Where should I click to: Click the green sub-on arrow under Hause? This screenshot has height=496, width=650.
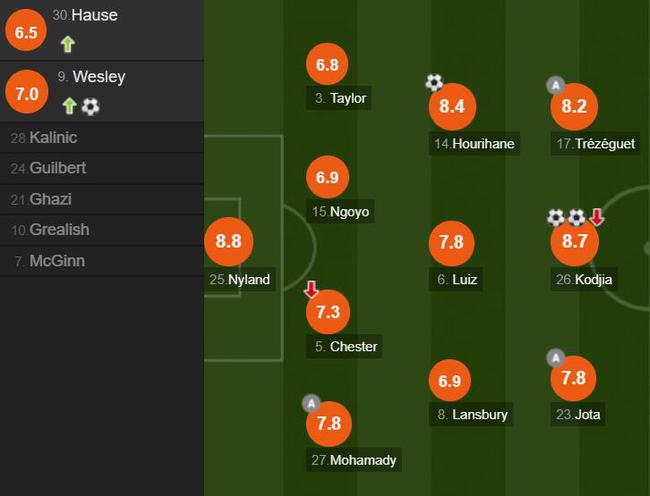click(x=68, y=43)
